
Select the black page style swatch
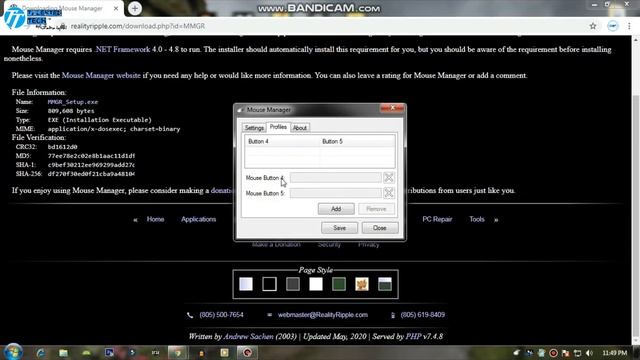click(269, 284)
